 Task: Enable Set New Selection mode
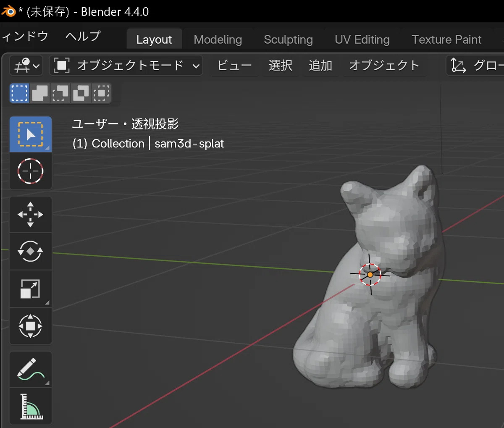pyautogui.click(x=20, y=93)
